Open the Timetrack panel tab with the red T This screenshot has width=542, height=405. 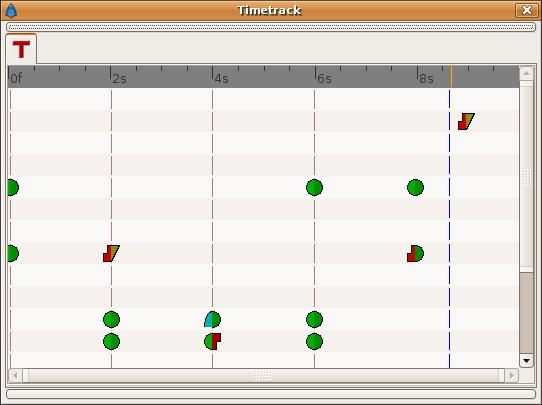[21, 49]
